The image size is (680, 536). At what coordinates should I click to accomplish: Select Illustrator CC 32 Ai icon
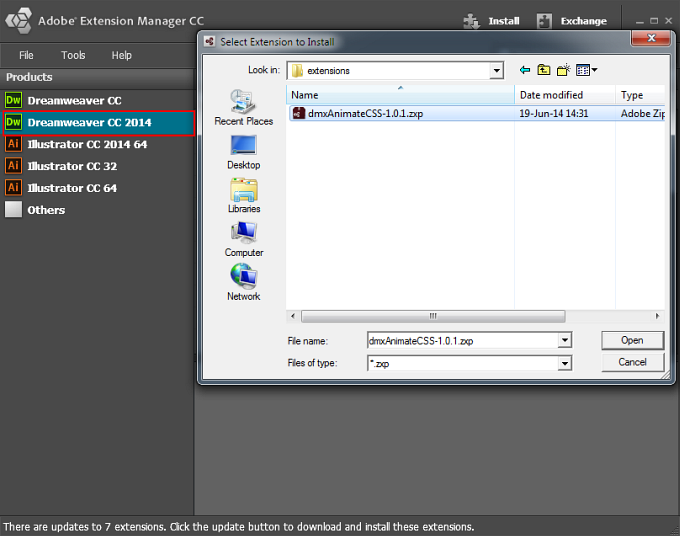(x=13, y=166)
